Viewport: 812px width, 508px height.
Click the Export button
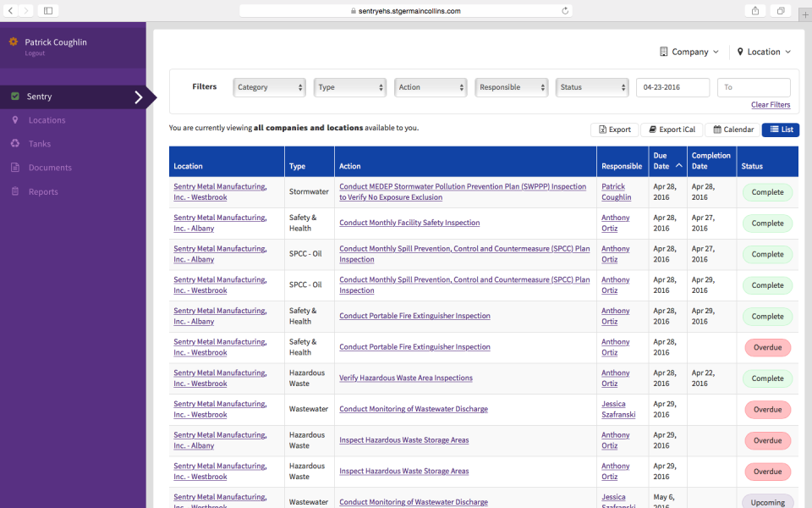point(615,130)
